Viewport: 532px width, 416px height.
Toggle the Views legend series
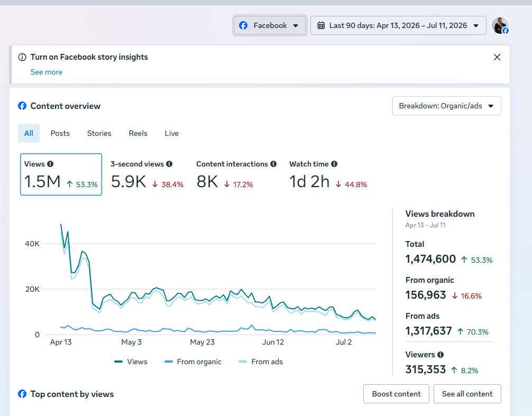pyautogui.click(x=131, y=362)
